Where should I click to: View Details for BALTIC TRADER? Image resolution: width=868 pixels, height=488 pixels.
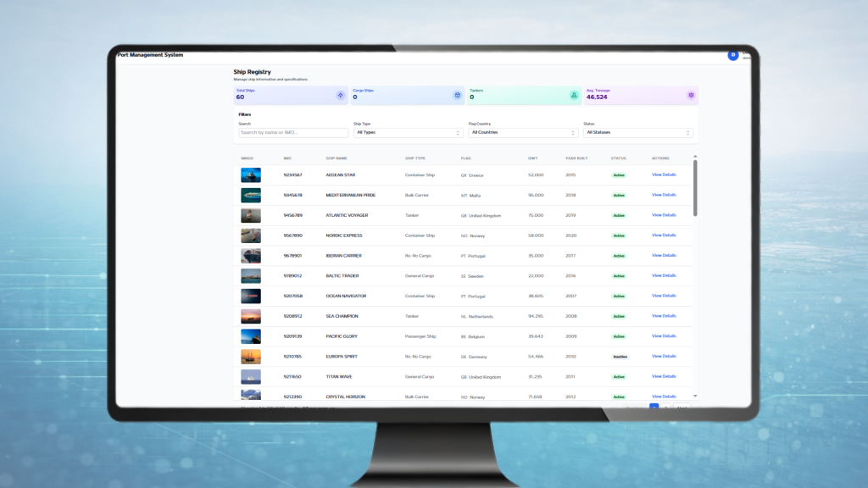click(664, 275)
